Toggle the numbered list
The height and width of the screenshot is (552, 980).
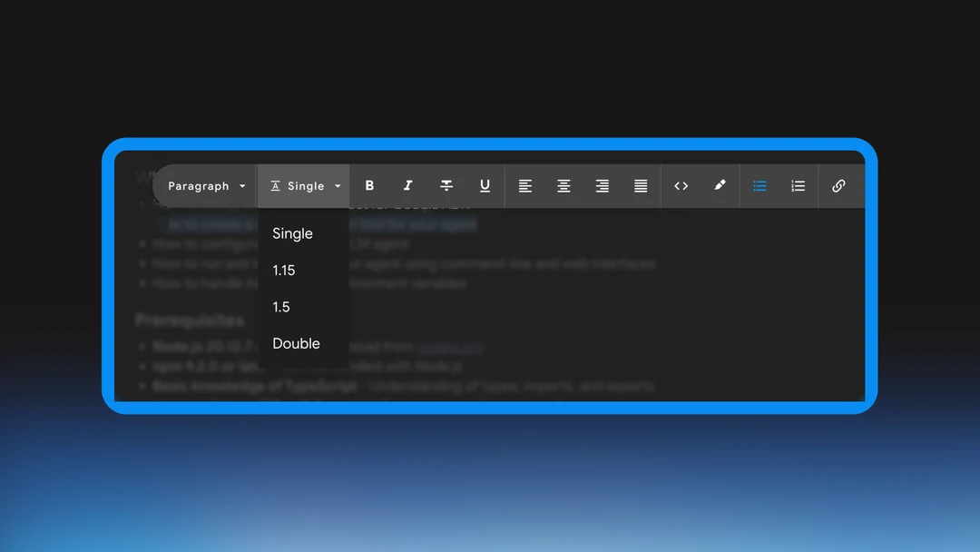(x=799, y=186)
